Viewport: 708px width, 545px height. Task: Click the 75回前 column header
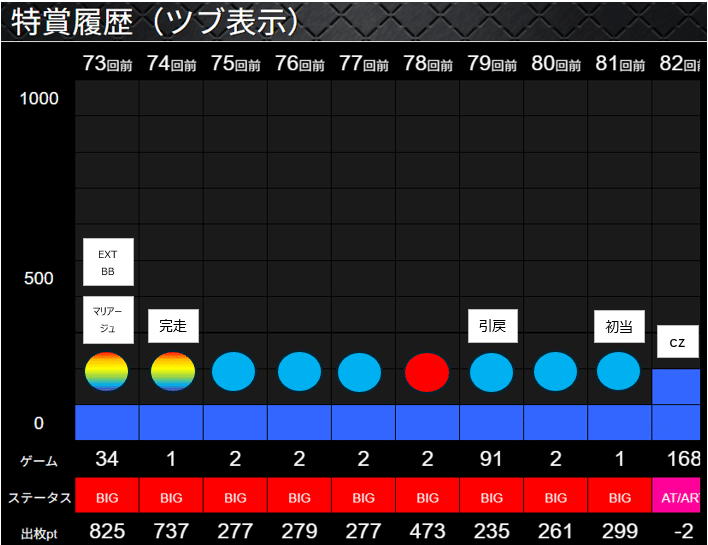pyautogui.click(x=236, y=64)
